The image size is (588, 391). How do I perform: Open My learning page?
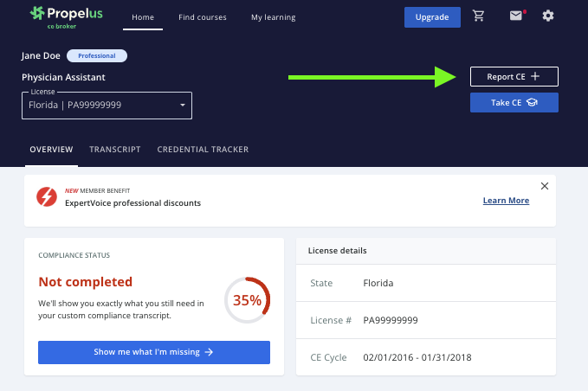(x=273, y=17)
